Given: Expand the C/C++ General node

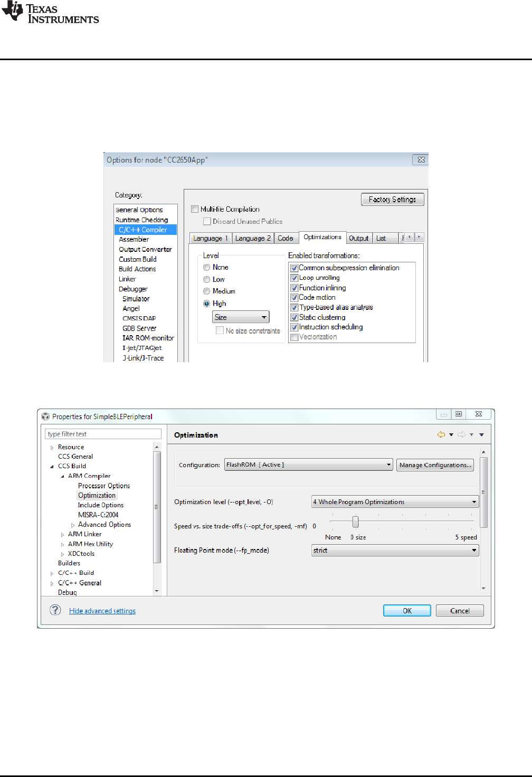Looking at the screenshot, I should pos(52,583).
